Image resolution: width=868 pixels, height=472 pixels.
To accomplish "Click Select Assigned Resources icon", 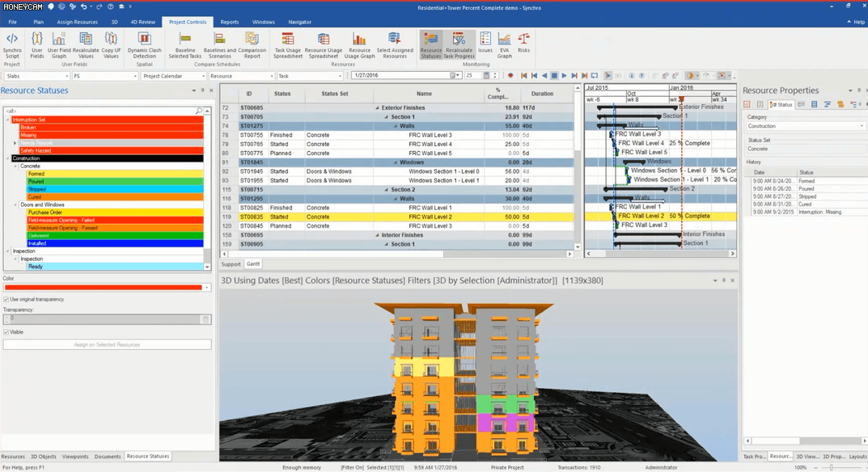I will [395, 44].
